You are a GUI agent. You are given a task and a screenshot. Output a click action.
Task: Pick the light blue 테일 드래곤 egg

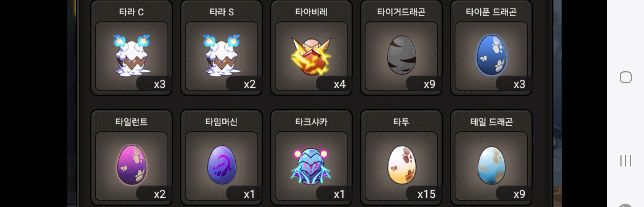tap(491, 165)
